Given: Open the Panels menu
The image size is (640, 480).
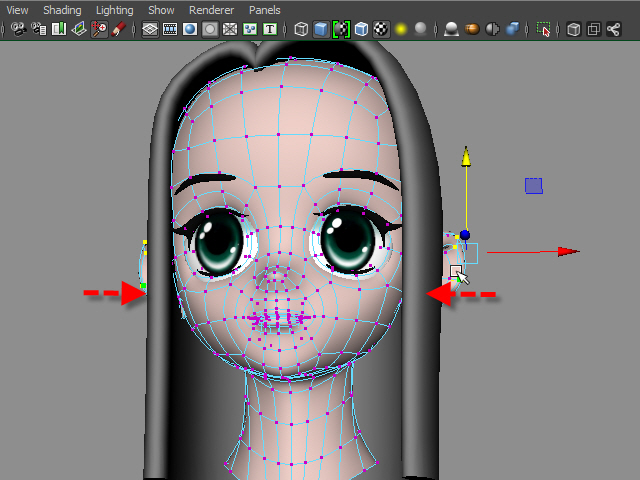Looking at the screenshot, I should (265, 10).
